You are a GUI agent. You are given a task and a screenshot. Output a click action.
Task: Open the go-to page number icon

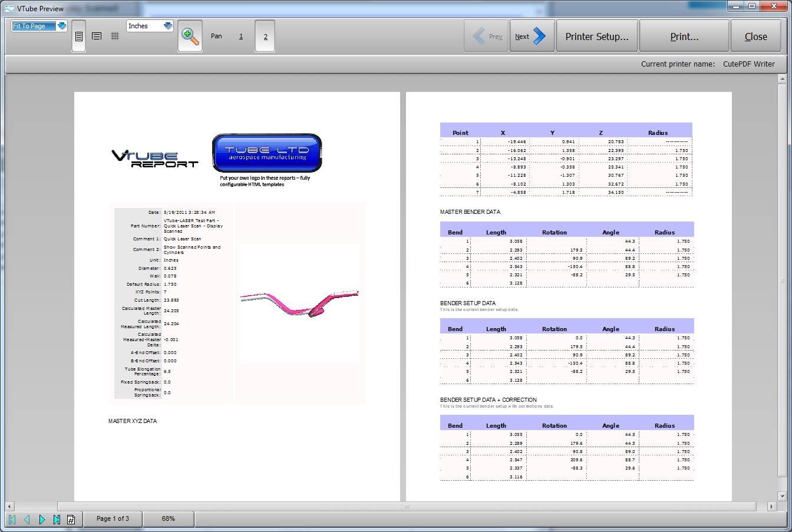[x=71, y=519]
